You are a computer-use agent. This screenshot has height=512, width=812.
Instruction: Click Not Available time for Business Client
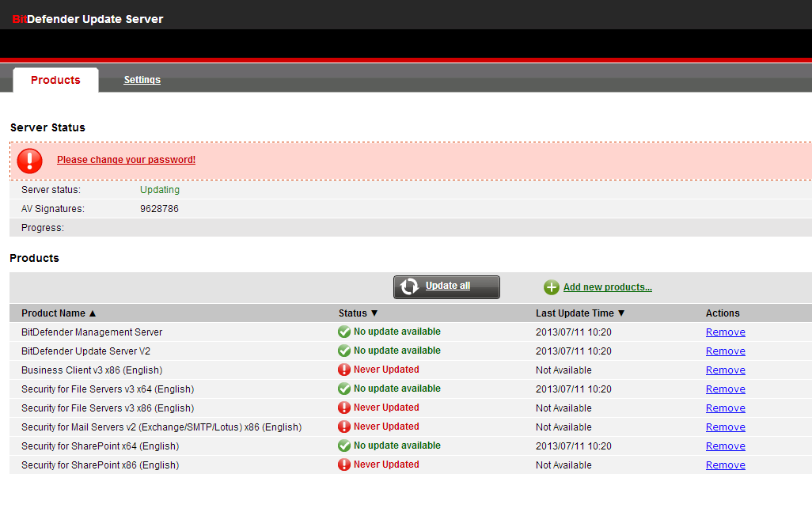(563, 370)
